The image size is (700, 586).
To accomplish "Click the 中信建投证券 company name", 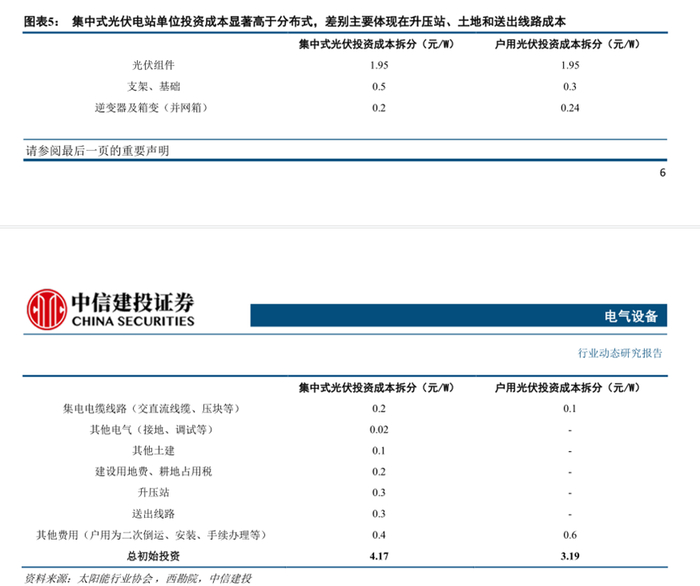I will coord(133,302).
